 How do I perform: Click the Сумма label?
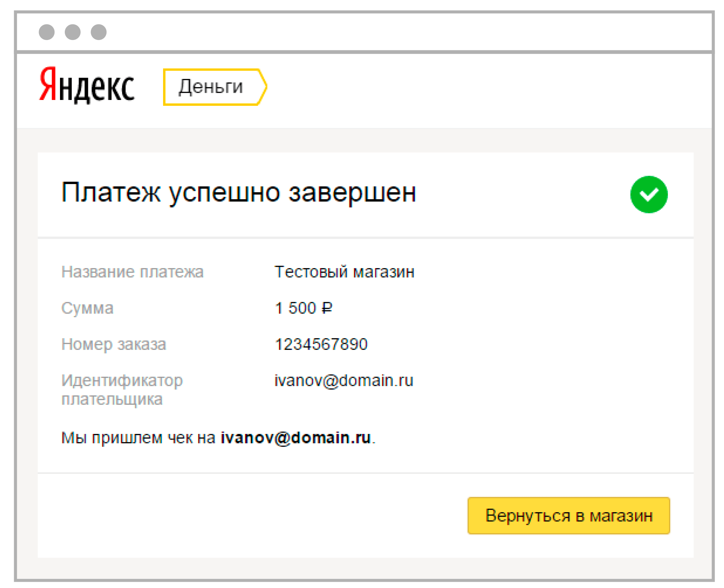(87, 308)
